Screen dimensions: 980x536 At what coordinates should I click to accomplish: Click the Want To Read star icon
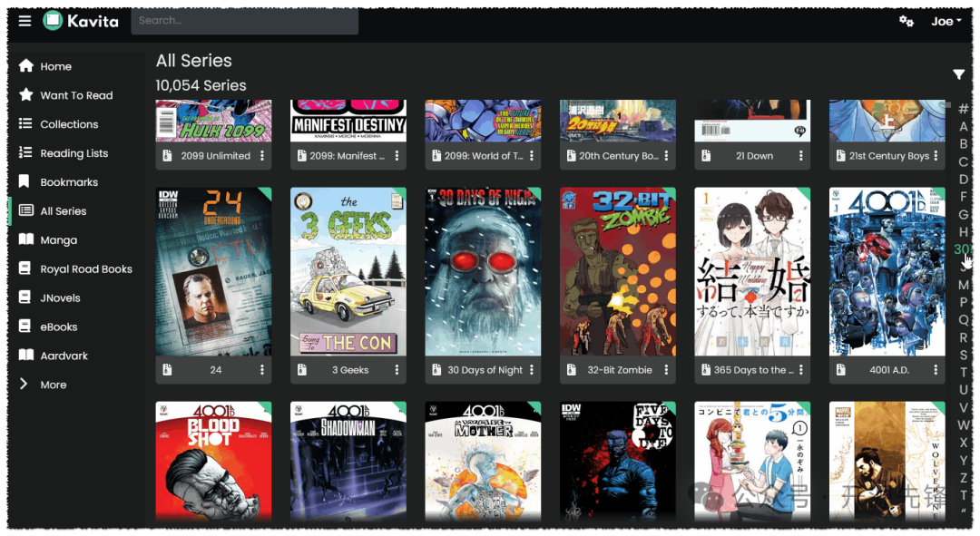pyautogui.click(x=25, y=95)
